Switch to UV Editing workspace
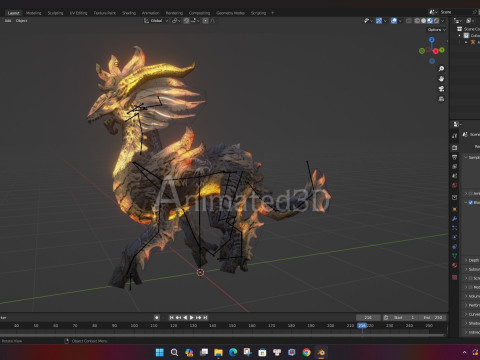Image resolution: width=480 pixels, height=360 pixels. coord(78,13)
